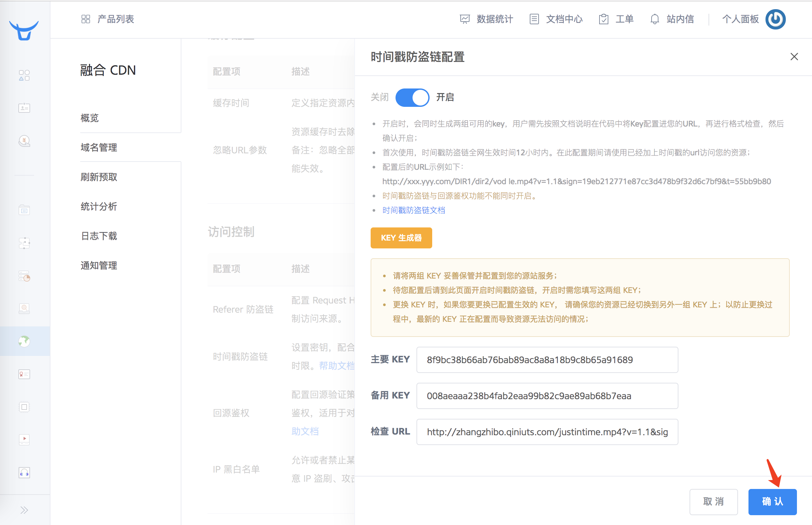
Task: Open the 个人面板 user panel
Action: pos(740,19)
